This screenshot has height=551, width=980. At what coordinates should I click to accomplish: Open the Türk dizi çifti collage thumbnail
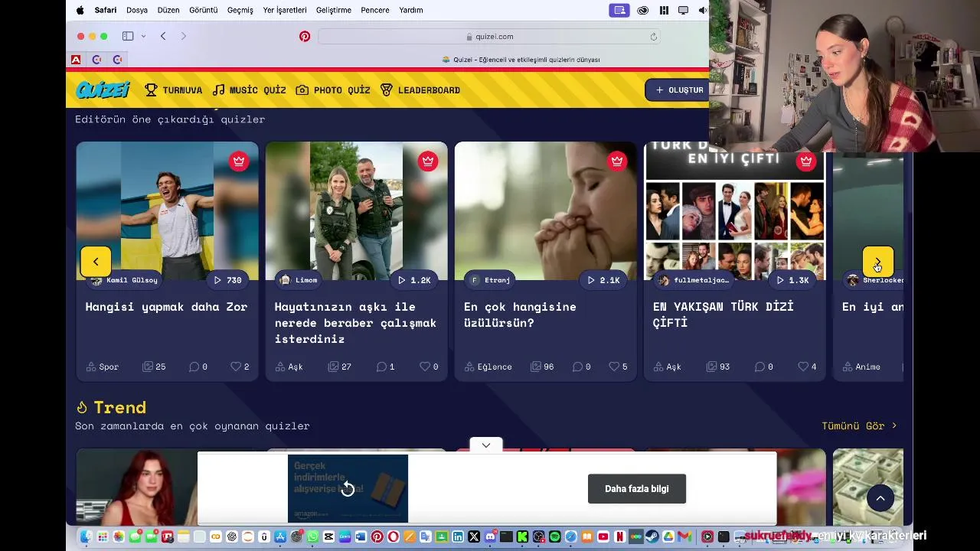coord(734,210)
